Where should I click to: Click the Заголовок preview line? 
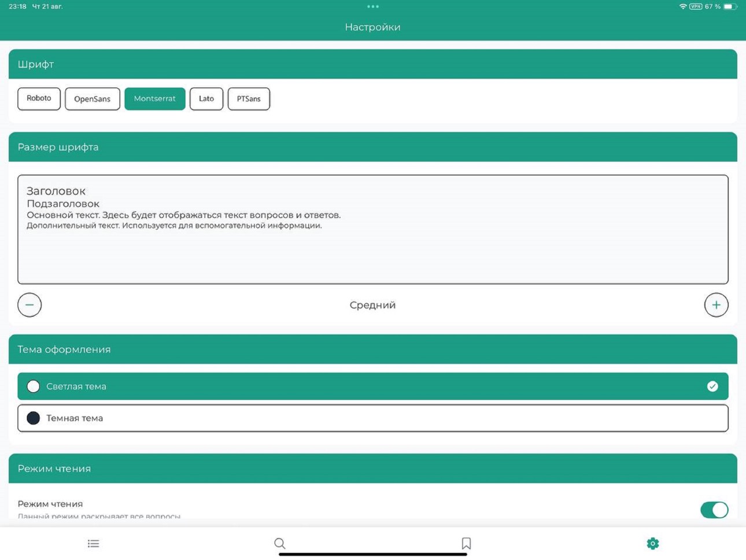point(56,191)
